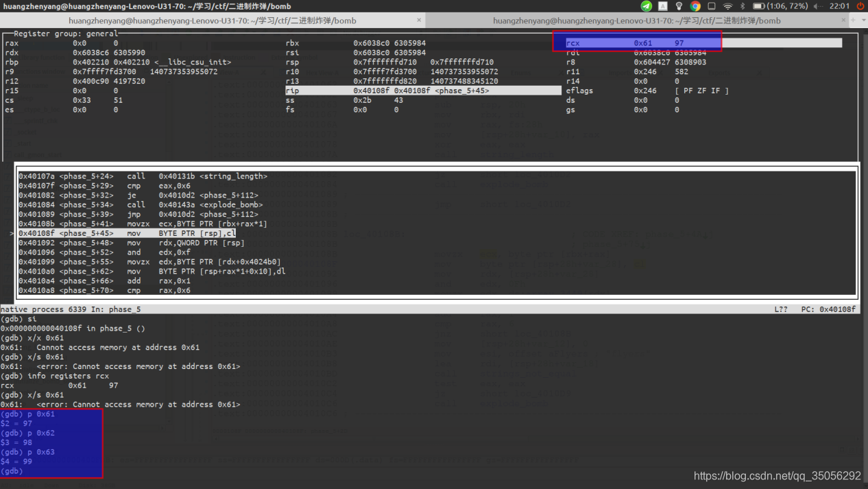This screenshot has width=868, height=489.
Task: Select the rbx register name
Action: 292,43
